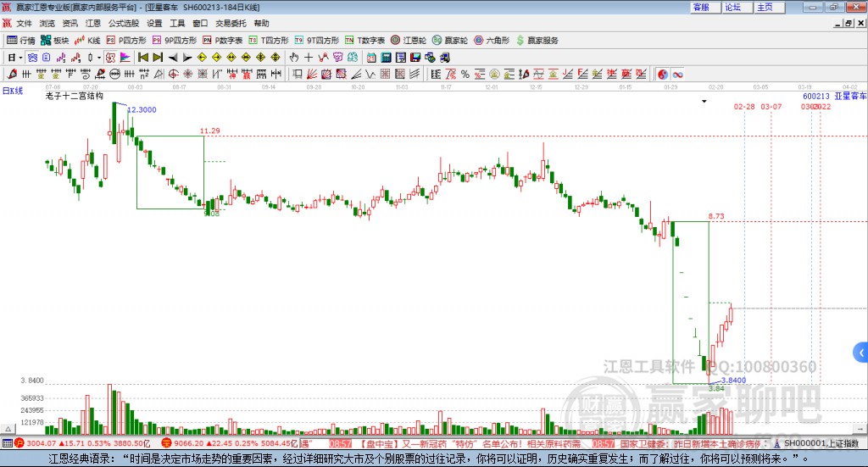Open the 9T四方形 tool
The width and height of the screenshot is (868, 467).
[x=316, y=41]
